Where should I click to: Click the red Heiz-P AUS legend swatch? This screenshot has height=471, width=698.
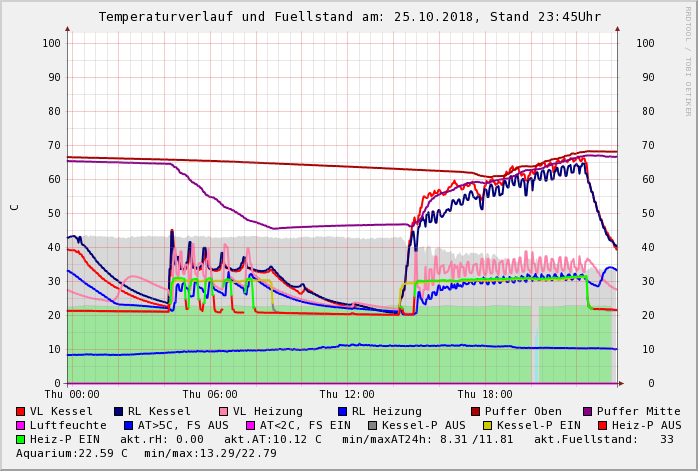pos(601,425)
